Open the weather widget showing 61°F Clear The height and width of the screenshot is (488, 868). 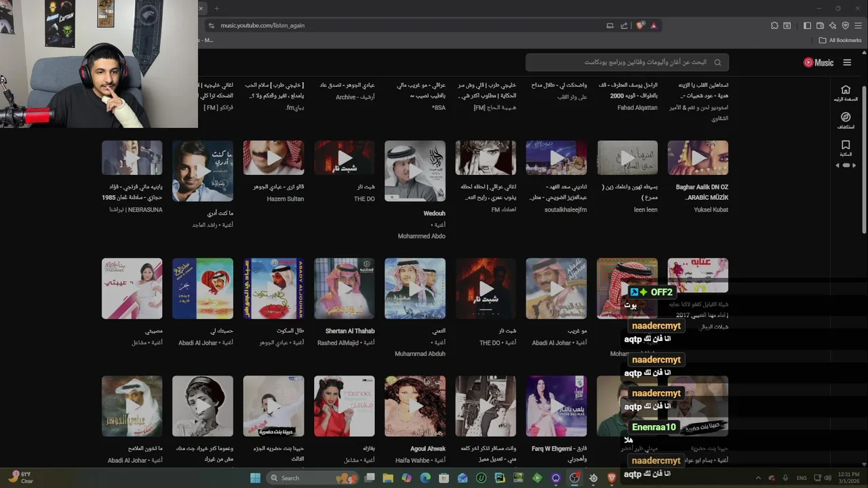(20, 478)
